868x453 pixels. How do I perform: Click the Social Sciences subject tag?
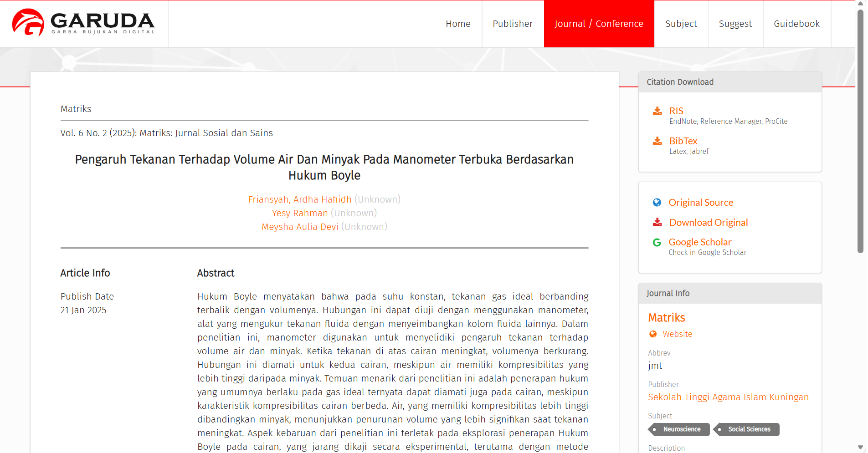(746, 429)
